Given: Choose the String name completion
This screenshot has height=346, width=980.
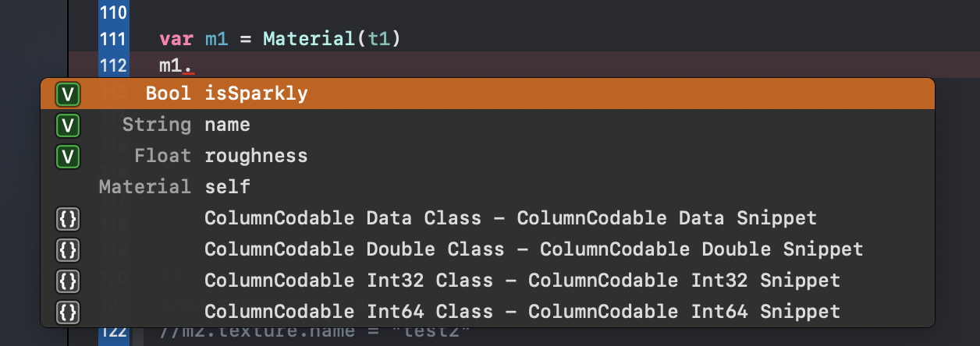Looking at the screenshot, I should click(226, 125).
